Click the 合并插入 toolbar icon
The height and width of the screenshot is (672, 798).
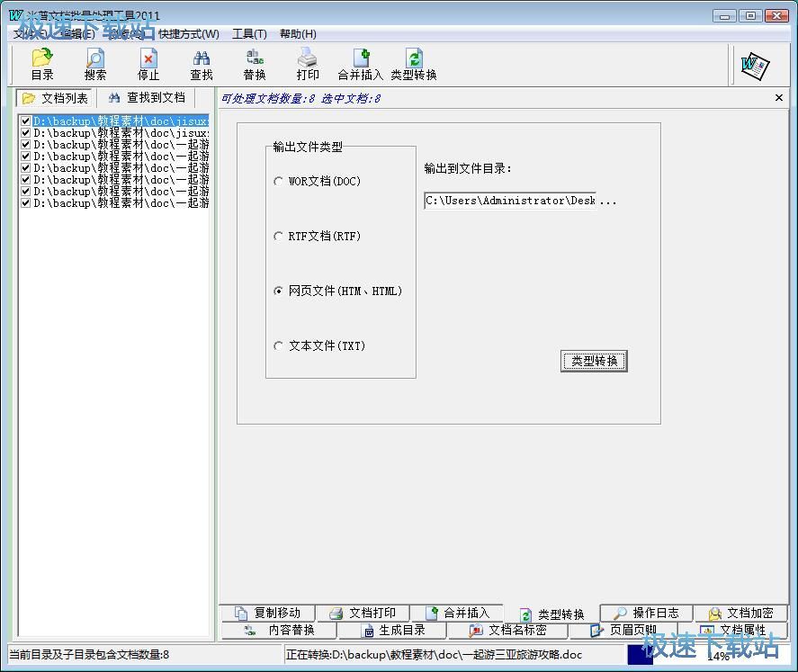[361, 65]
